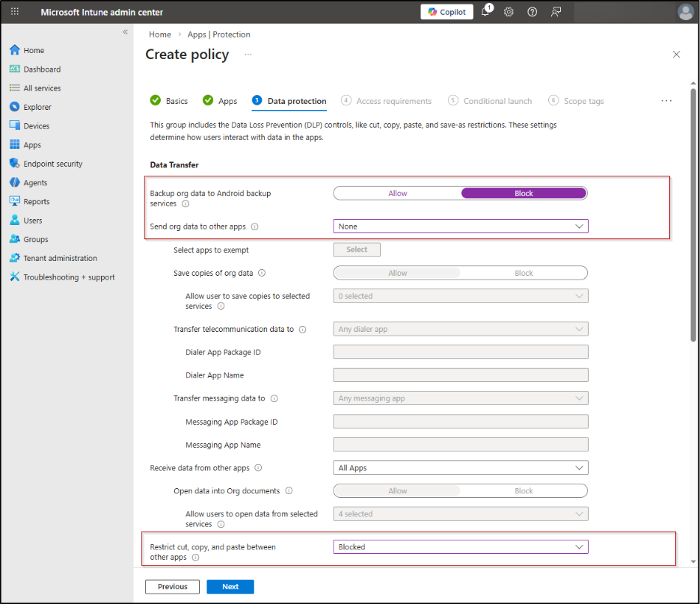
Task: Collapse the left navigation sidebar
Action: (x=125, y=32)
